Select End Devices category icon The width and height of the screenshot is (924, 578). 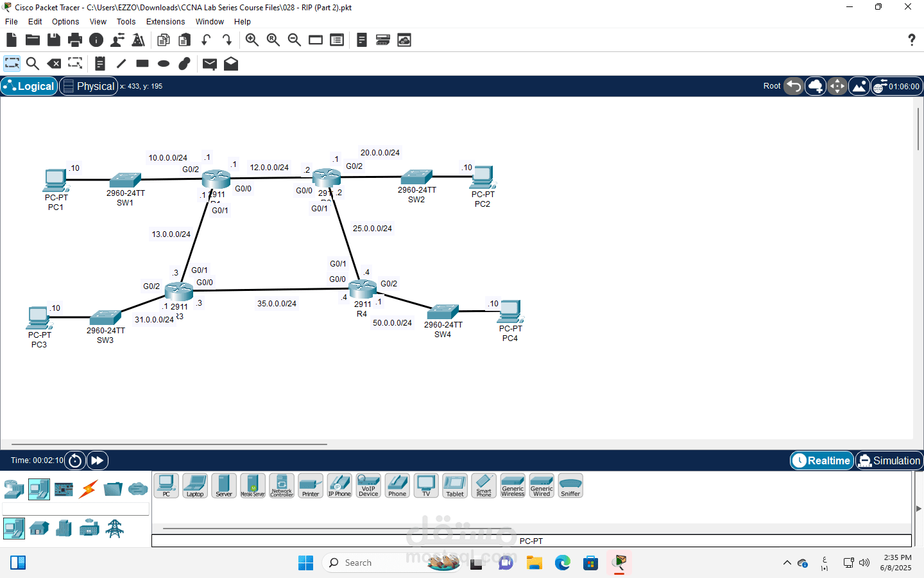(x=38, y=489)
